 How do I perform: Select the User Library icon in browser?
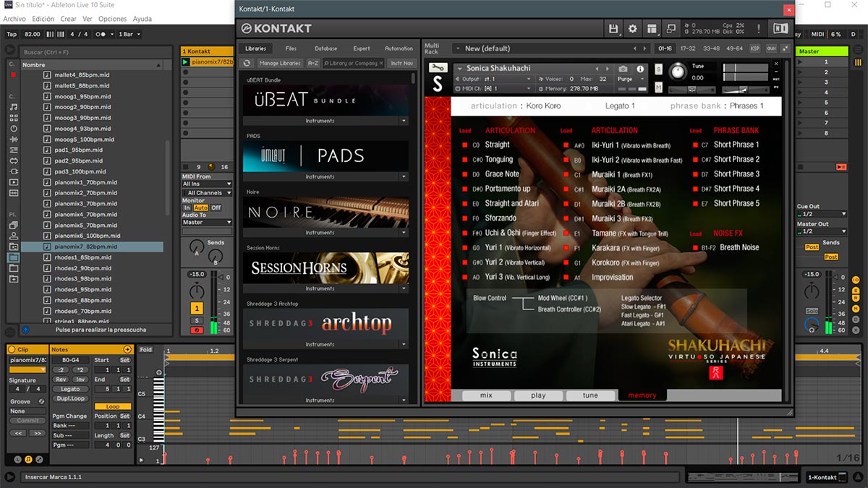pos(14,236)
